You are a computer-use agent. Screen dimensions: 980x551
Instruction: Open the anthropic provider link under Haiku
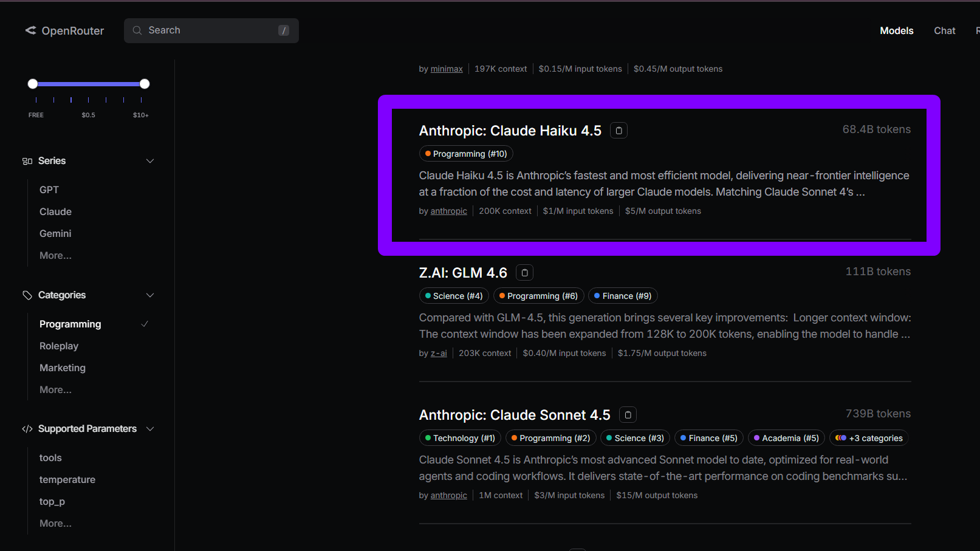click(448, 211)
